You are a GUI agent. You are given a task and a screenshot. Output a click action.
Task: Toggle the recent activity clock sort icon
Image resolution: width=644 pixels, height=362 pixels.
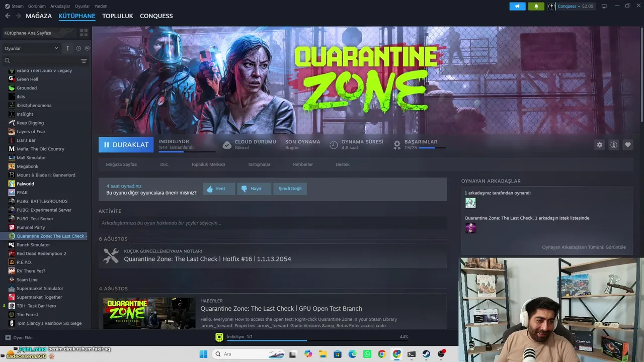(x=78, y=48)
